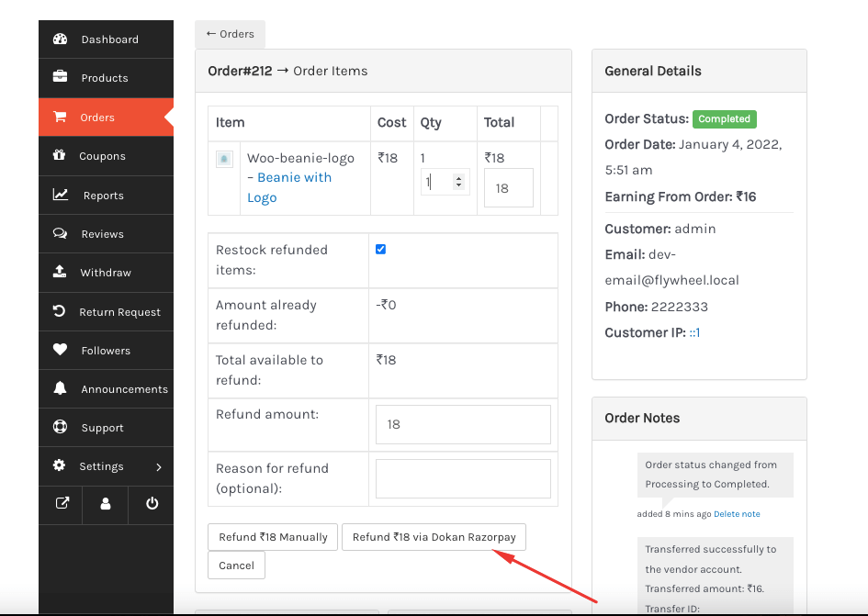Open the edit account user icon
The image size is (868, 616).
click(x=106, y=503)
